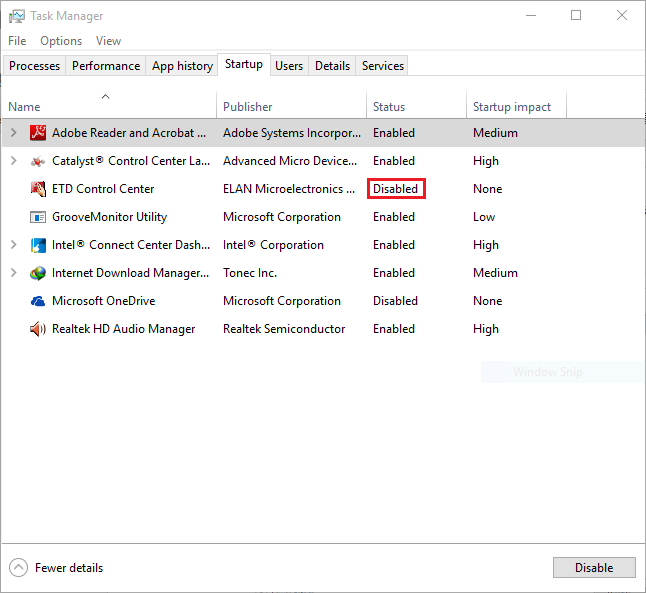Click the Disabled status of ETD Control Center
Image resolution: width=646 pixels, height=593 pixels.
396,189
